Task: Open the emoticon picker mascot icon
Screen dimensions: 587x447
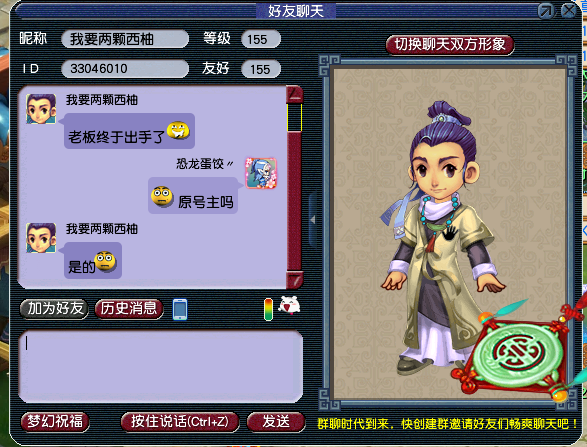Action: click(289, 305)
